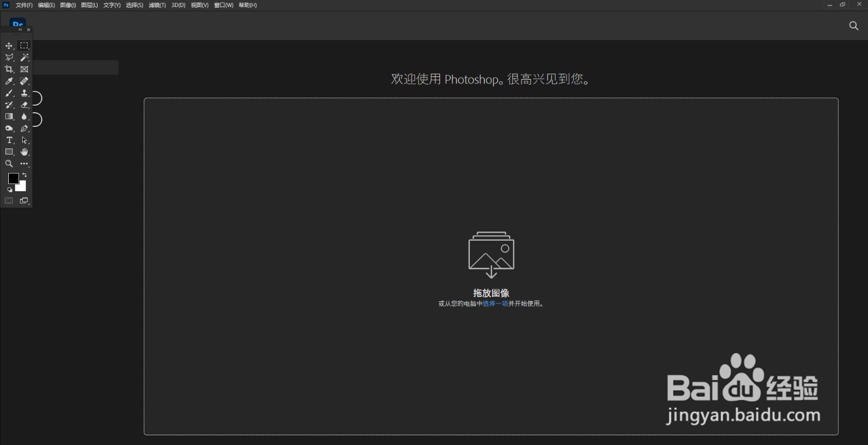Select the Eraser tool
The image size is (868, 445).
click(24, 105)
